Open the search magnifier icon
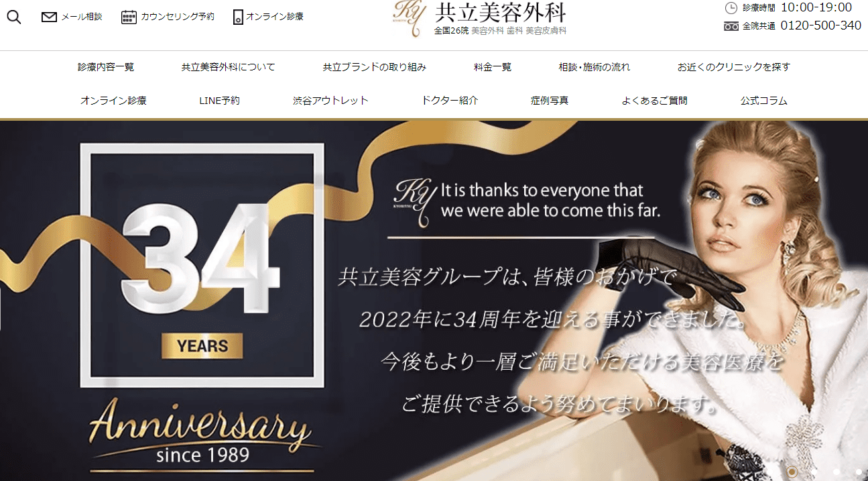This screenshot has width=868, height=481. pyautogui.click(x=14, y=17)
